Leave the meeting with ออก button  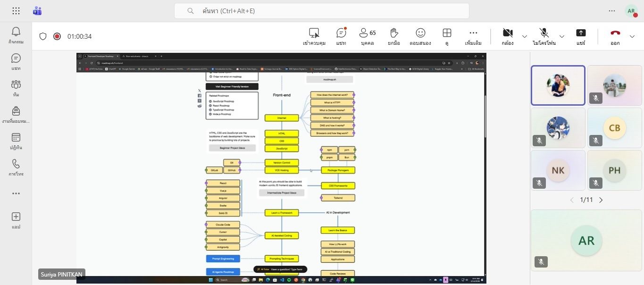click(615, 36)
